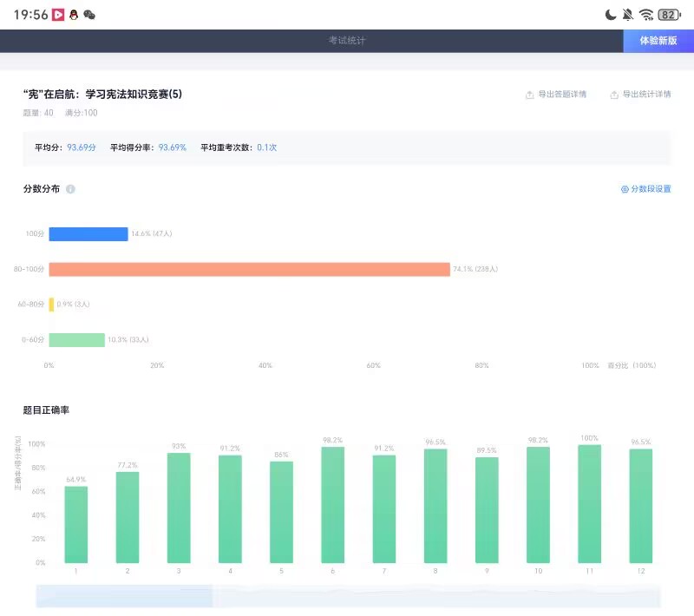The height and width of the screenshot is (616, 694).
Task: Click question 1's accuracy bar at 64.9%
Action: click(x=76, y=525)
